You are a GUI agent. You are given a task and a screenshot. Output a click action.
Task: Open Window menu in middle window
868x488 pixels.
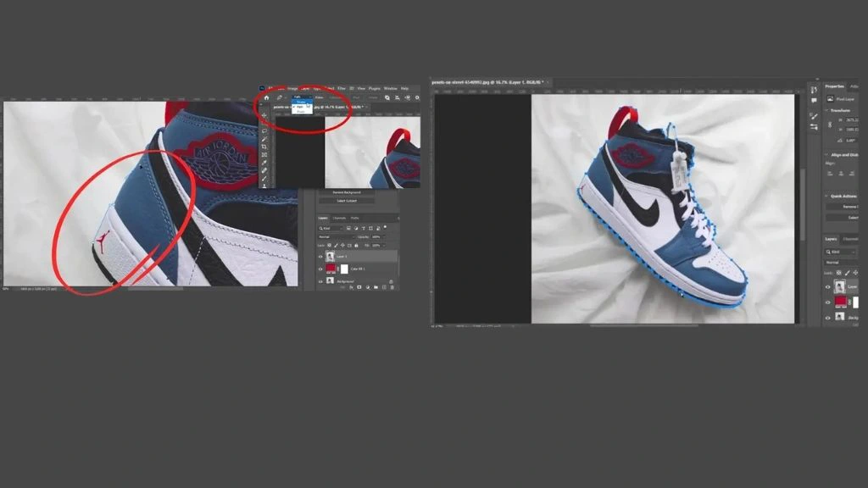390,88
